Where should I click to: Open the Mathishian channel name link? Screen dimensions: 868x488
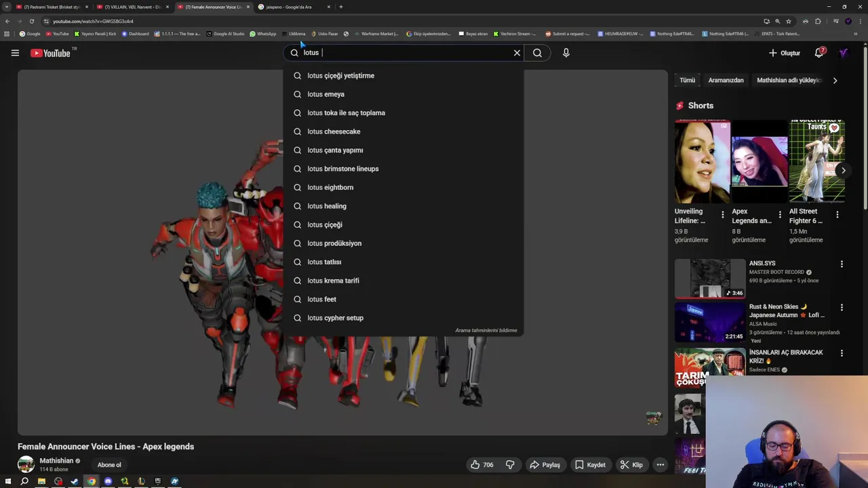click(56, 461)
